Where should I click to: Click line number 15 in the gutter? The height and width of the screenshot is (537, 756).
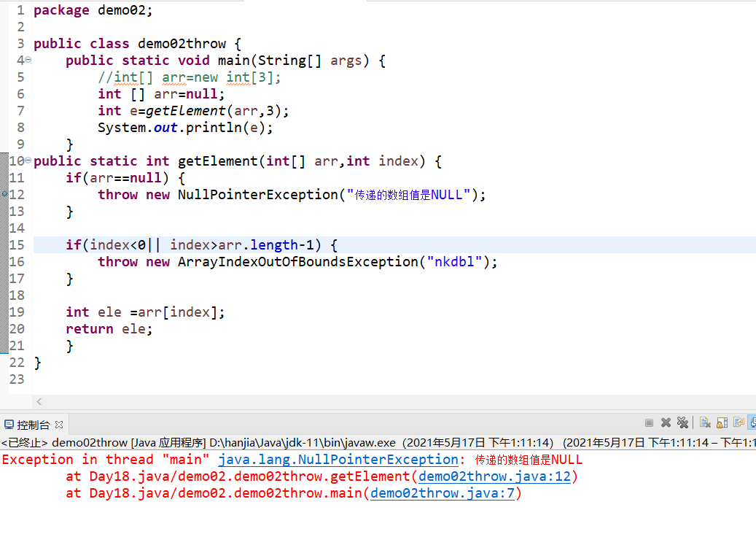(x=17, y=244)
